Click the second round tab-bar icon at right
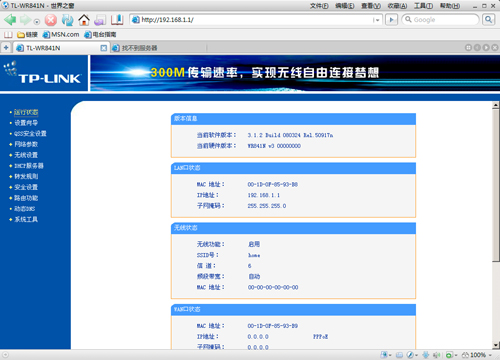The height and width of the screenshot is (360, 500). pos(477,48)
